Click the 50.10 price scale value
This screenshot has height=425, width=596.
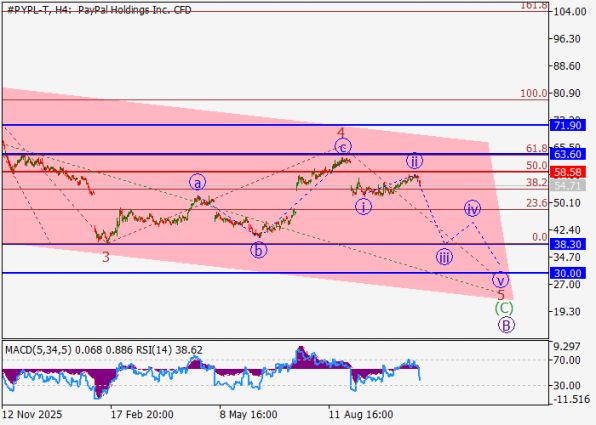567,203
